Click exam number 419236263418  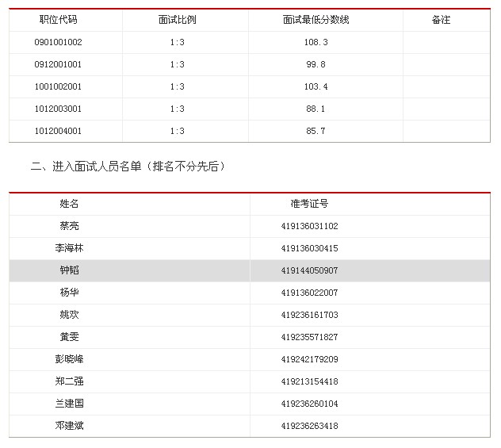pyautogui.click(x=309, y=426)
